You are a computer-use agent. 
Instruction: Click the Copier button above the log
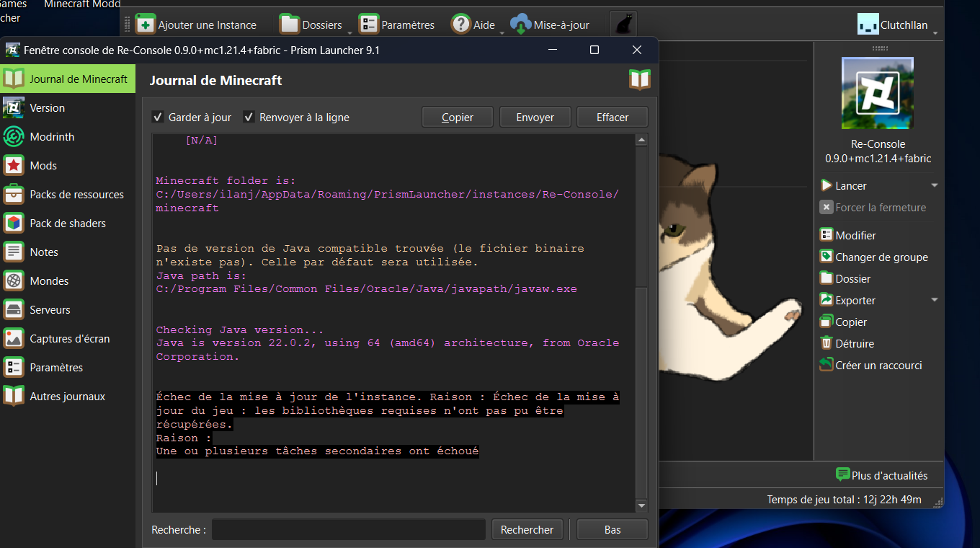(458, 117)
